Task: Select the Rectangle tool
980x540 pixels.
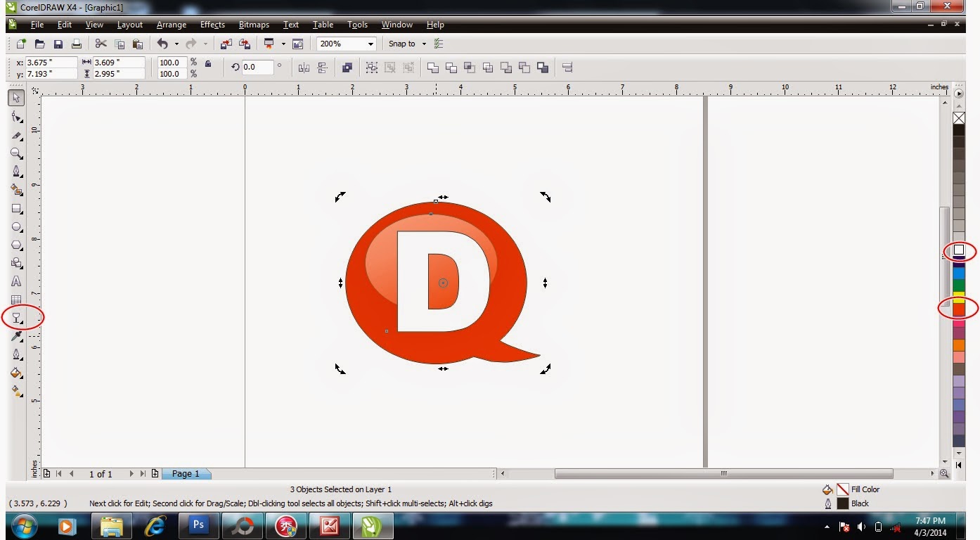Action: 15,208
